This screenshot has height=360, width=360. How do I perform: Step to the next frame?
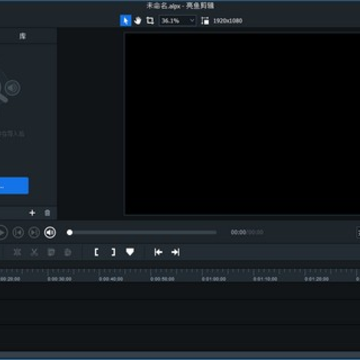pyautogui.click(x=34, y=232)
